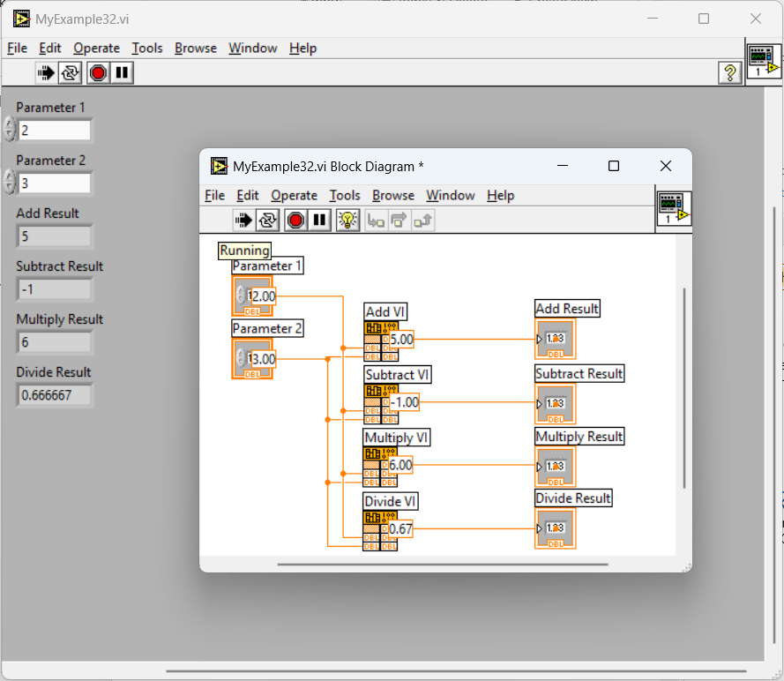Click Run arrow in Block Diagram toolbar
Image resolution: width=784 pixels, height=681 pixels.
(x=243, y=220)
